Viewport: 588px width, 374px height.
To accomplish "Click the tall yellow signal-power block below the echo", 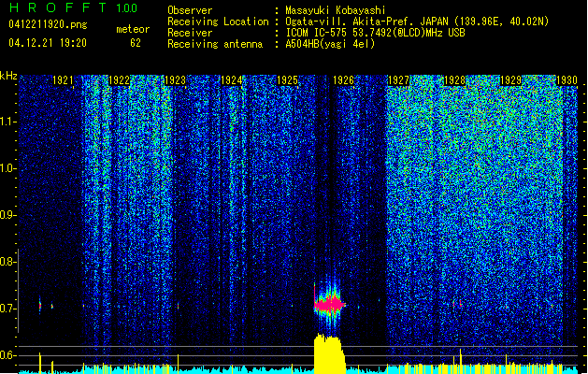I will (x=329, y=352).
